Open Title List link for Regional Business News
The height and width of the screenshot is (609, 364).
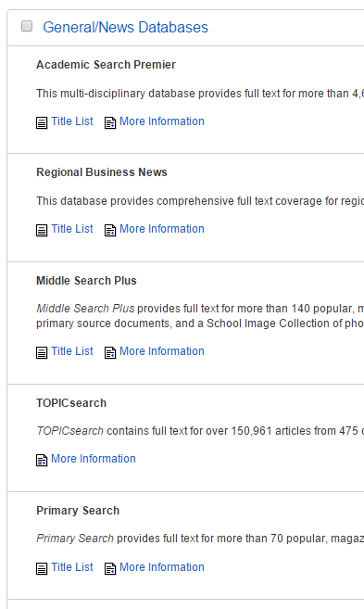point(72,229)
